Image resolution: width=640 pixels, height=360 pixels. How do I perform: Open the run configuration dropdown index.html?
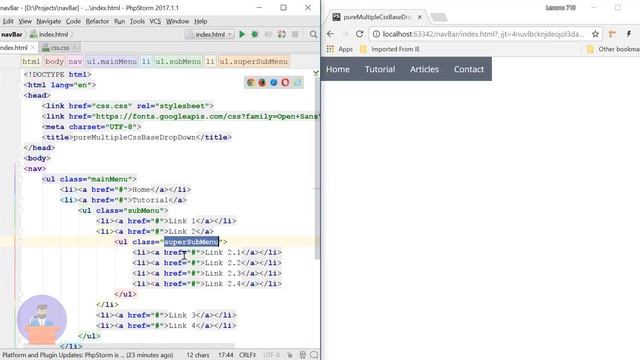click(210, 34)
